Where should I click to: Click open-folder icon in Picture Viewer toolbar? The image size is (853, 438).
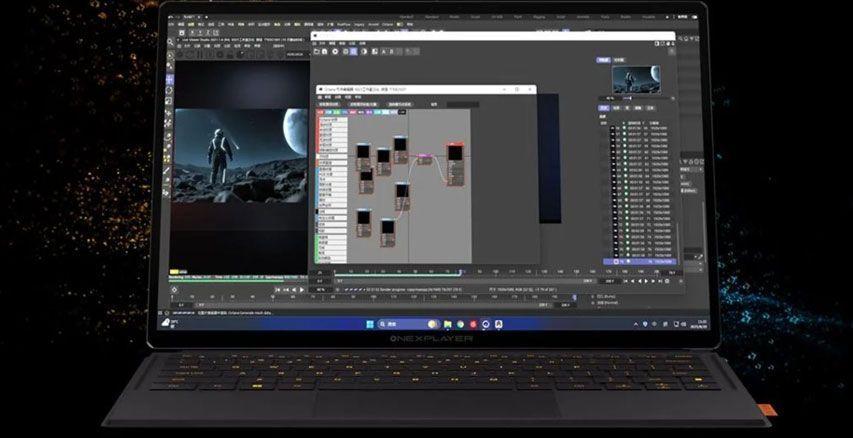317,52
